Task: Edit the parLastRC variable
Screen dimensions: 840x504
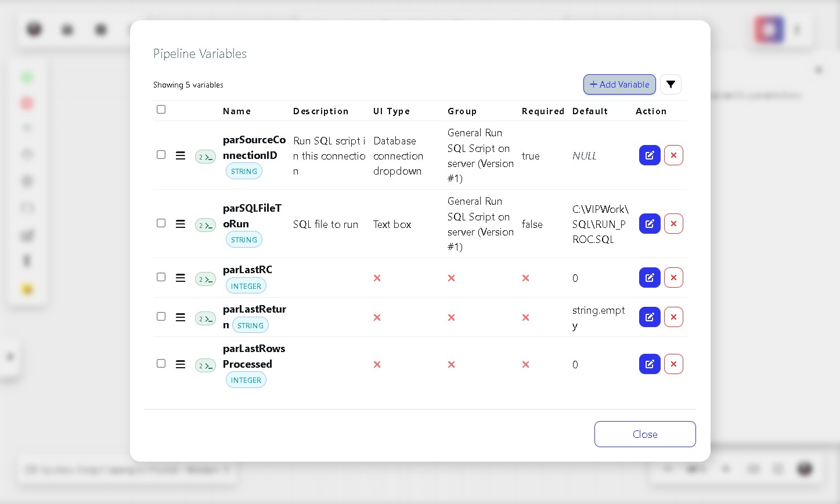Action: (650, 278)
